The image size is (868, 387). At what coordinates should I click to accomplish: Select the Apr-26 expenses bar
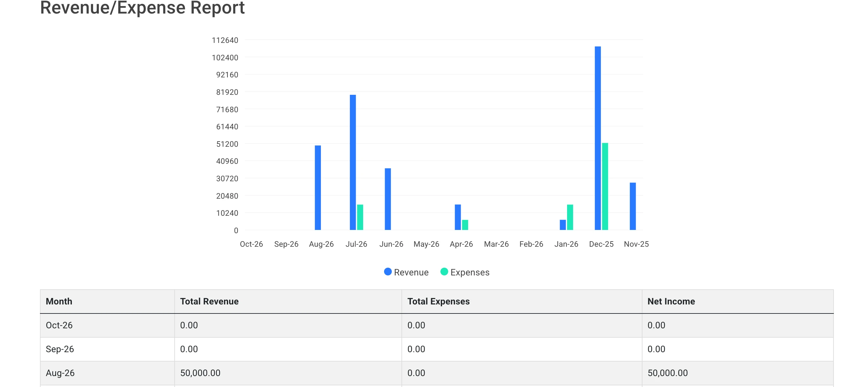coord(465,225)
